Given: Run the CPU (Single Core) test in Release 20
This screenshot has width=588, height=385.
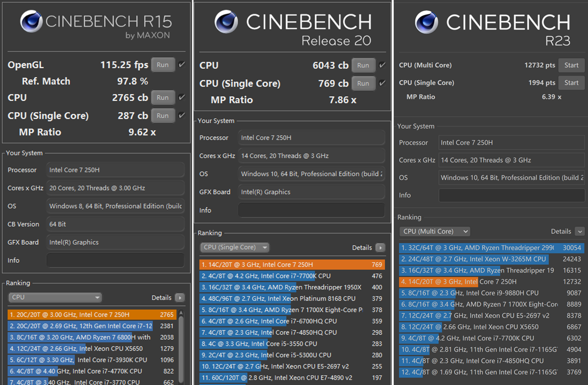Looking at the screenshot, I should 363,83.
